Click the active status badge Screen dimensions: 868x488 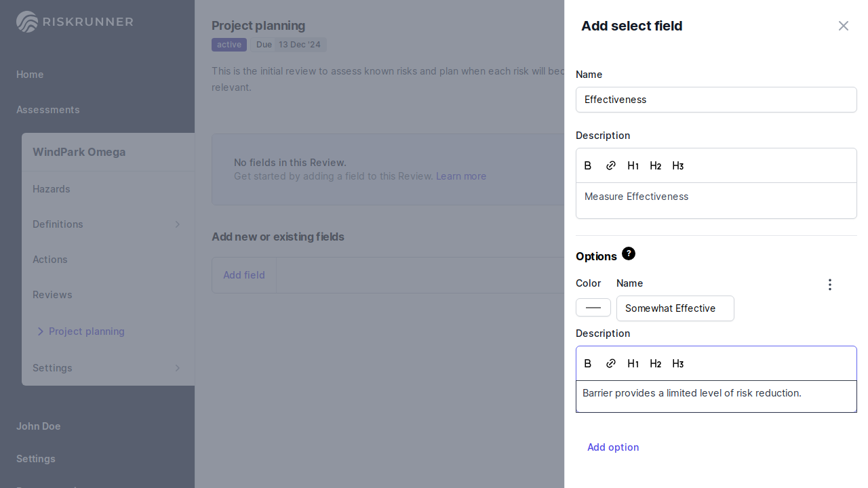[x=229, y=45]
